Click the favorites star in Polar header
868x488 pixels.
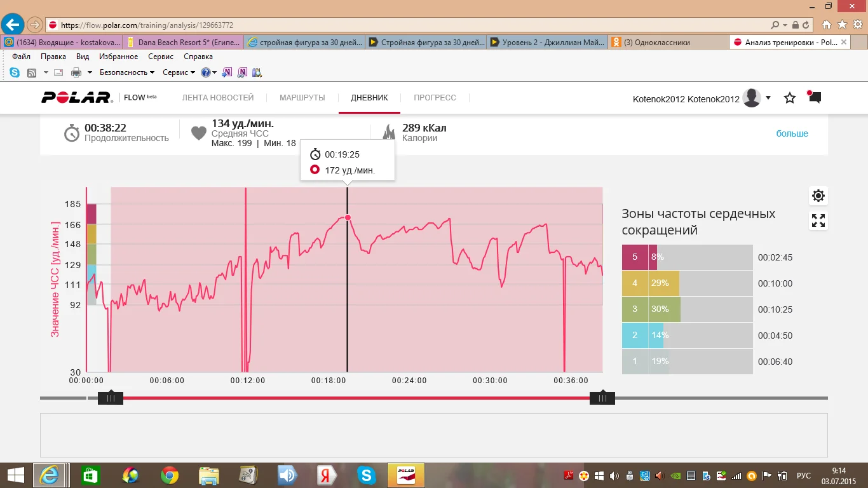click(x=790, y=98)
